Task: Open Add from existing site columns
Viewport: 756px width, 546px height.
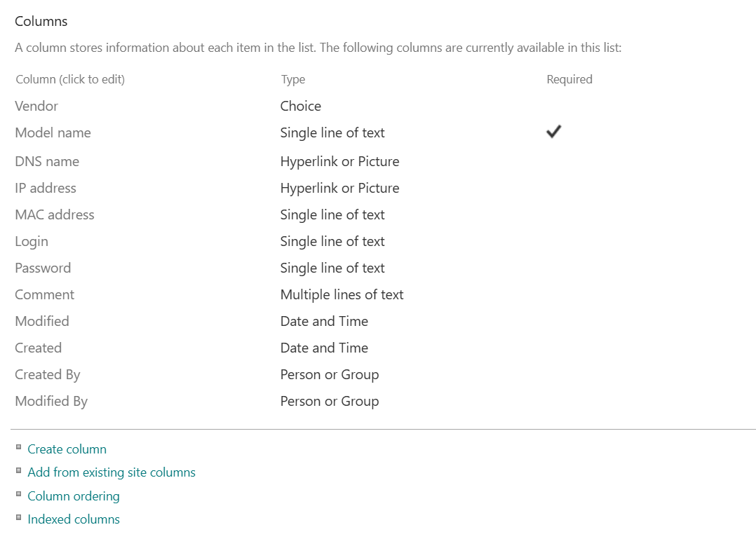Action: point(112,472)
